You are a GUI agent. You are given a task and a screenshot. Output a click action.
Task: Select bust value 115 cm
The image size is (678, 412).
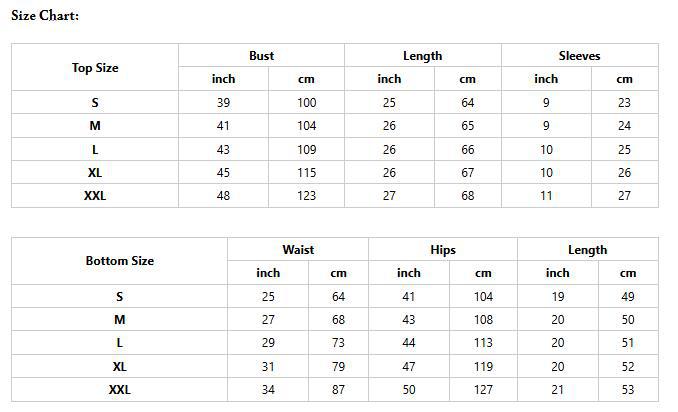coord(306,173)
